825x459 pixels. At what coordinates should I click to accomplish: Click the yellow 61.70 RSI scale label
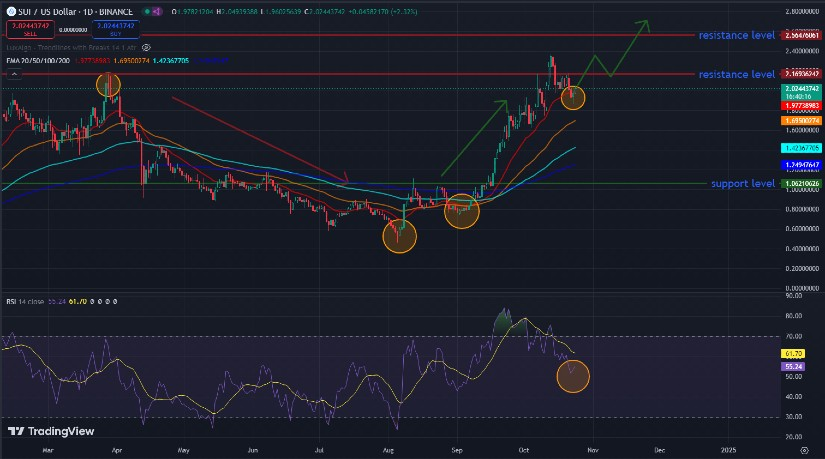tap(793, 354)
